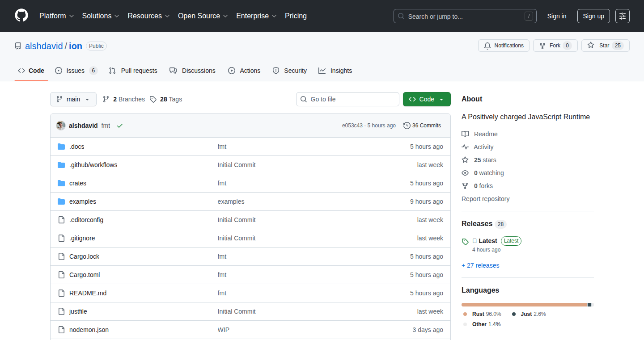Click the tag icon beside 28 Tags
This screenshot has height=340, width=644.
coord(153,99)
